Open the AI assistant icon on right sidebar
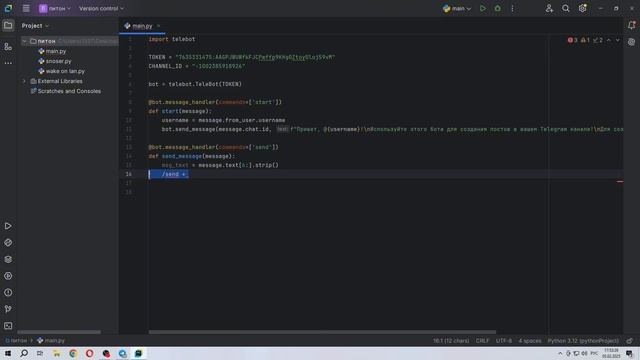 (631, 42)
